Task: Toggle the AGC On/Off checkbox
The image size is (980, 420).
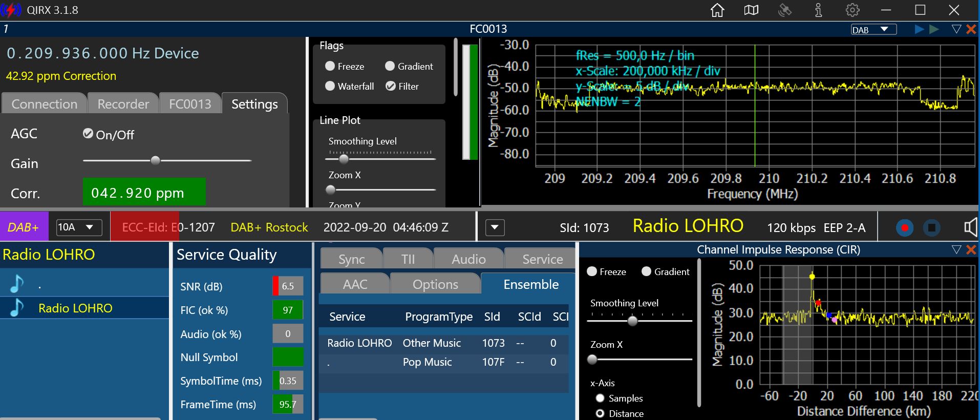Action: (88, 134)
